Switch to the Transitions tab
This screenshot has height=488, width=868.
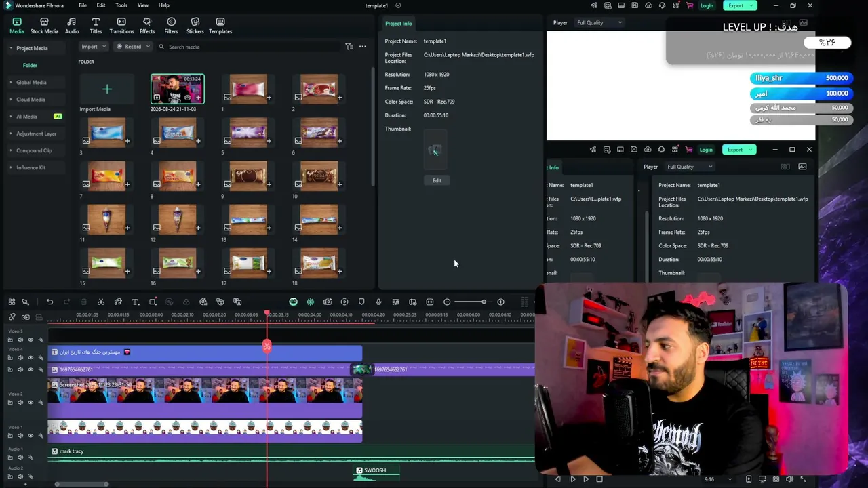coord(121,26)
